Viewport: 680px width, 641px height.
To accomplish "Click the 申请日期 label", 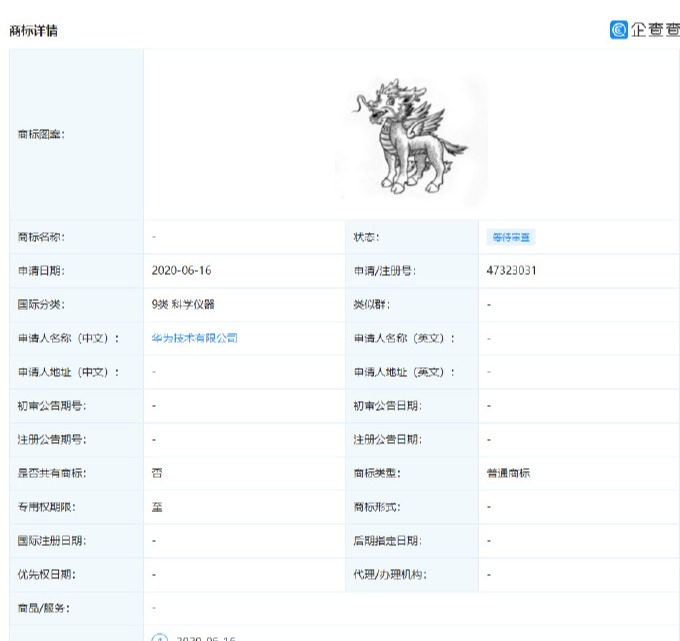I will [x=41, y=271].
